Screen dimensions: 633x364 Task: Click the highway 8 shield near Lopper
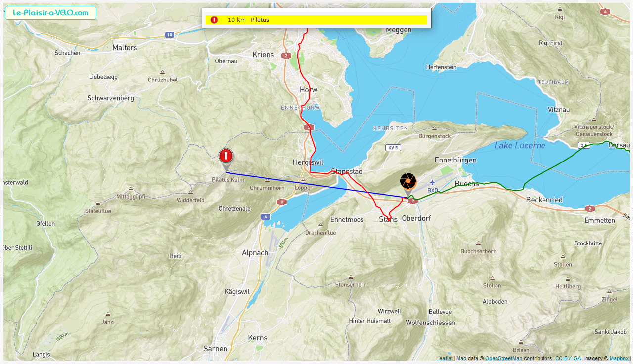[281, 202]
